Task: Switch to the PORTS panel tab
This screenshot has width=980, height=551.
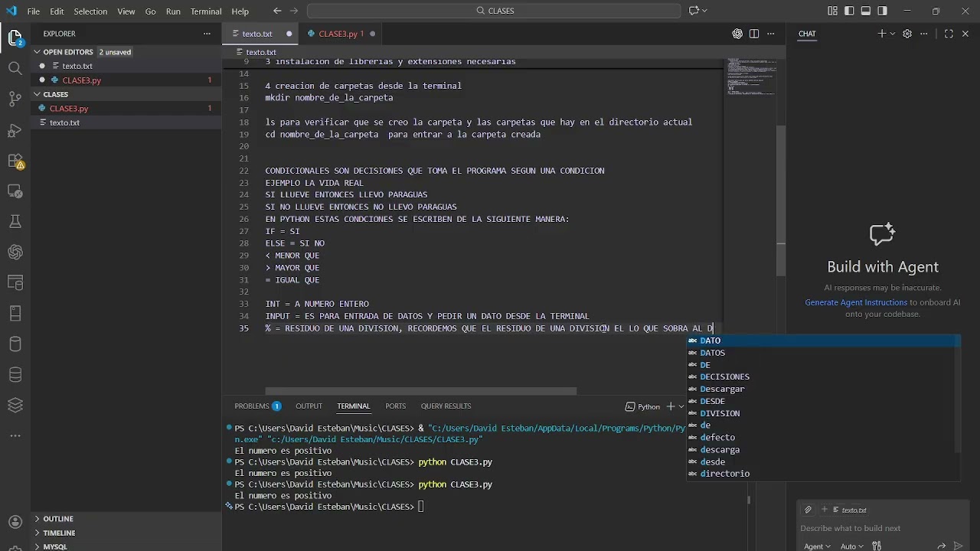Action: [x=396, y=406]
